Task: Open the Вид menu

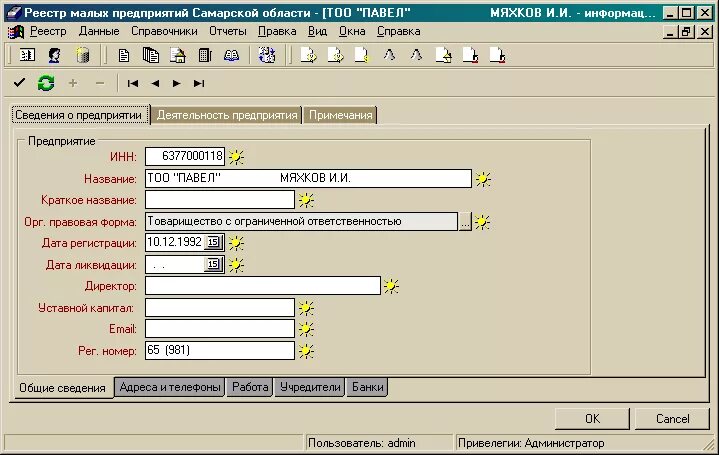Action: 317,32
